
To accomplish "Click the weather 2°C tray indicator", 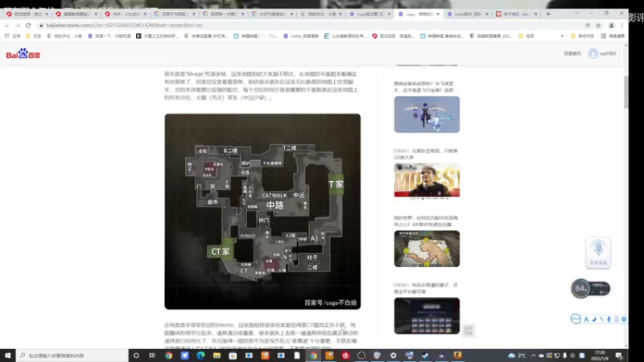I will (517, 356).
